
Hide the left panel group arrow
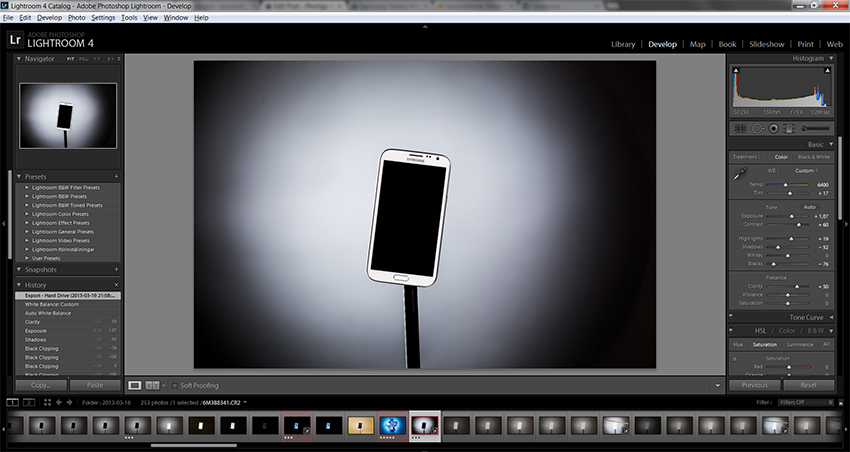point(4,223)
